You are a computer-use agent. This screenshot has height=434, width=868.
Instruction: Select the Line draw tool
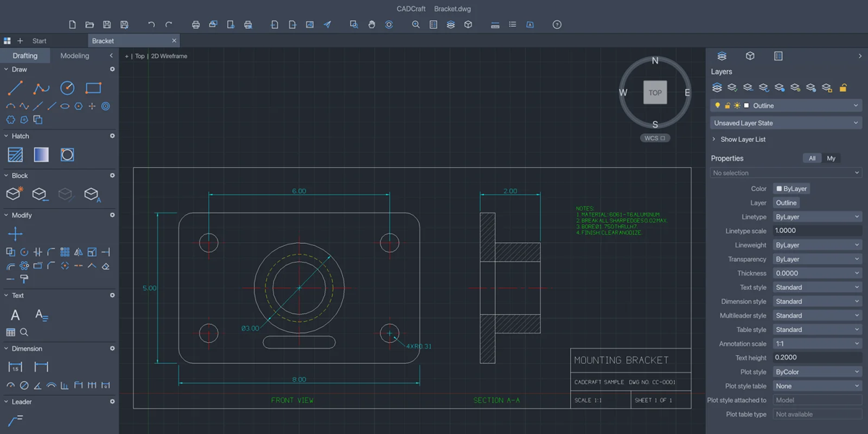click(15, 88)
